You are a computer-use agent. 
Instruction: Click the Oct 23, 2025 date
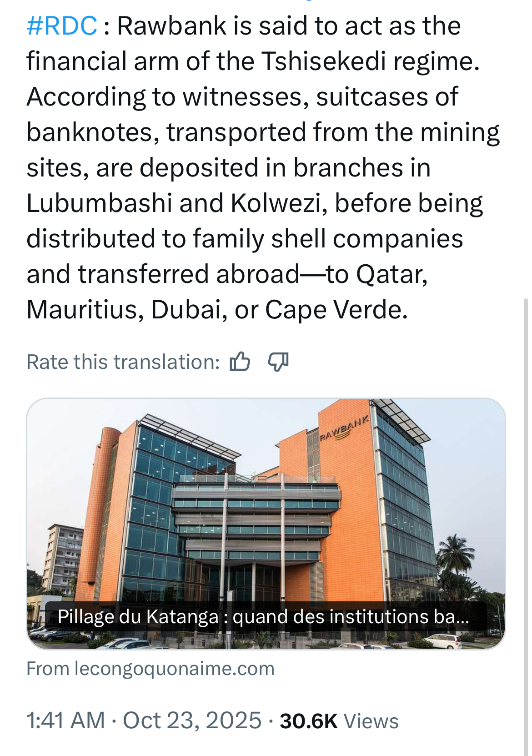tap(192, 721)
